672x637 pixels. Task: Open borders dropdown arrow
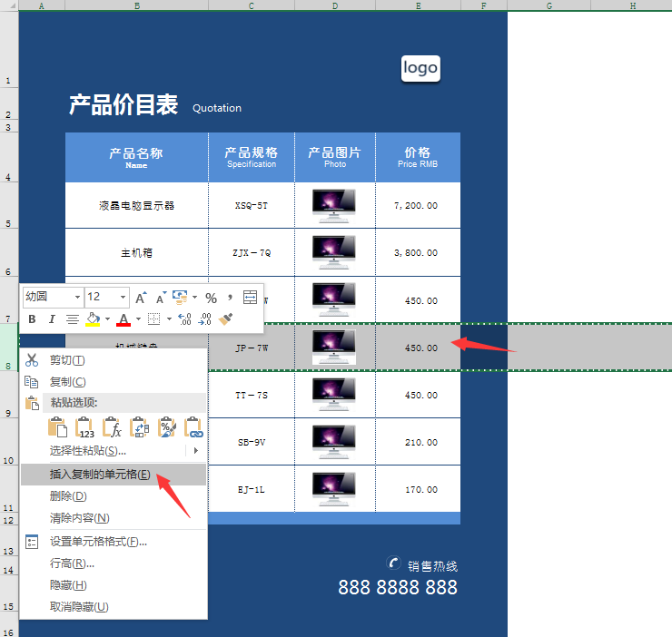(169, 319)
